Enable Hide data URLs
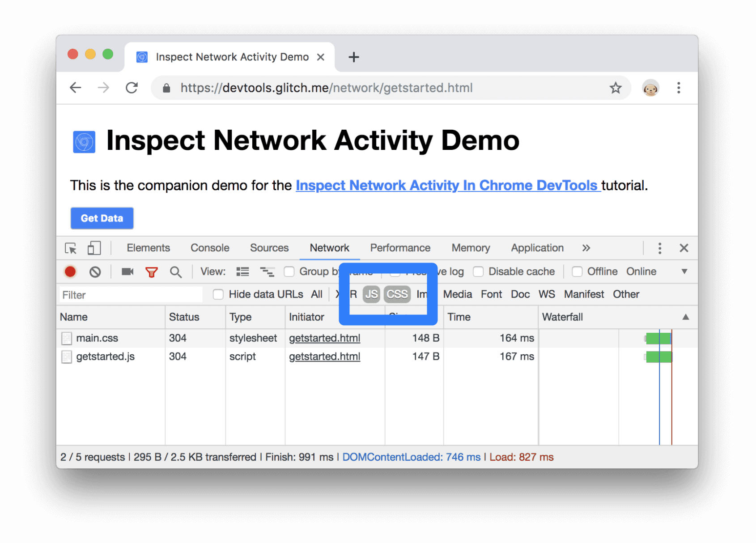 tap(218, 294)
